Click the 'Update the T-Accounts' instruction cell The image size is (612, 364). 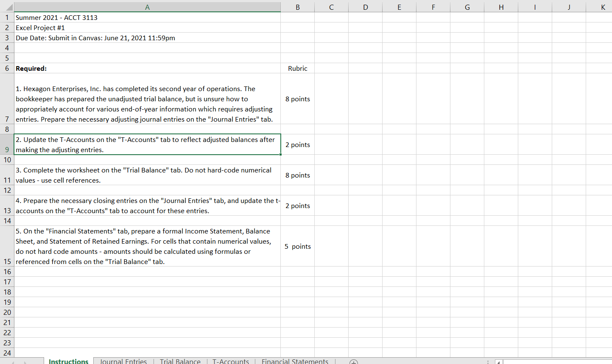(147, 144)
